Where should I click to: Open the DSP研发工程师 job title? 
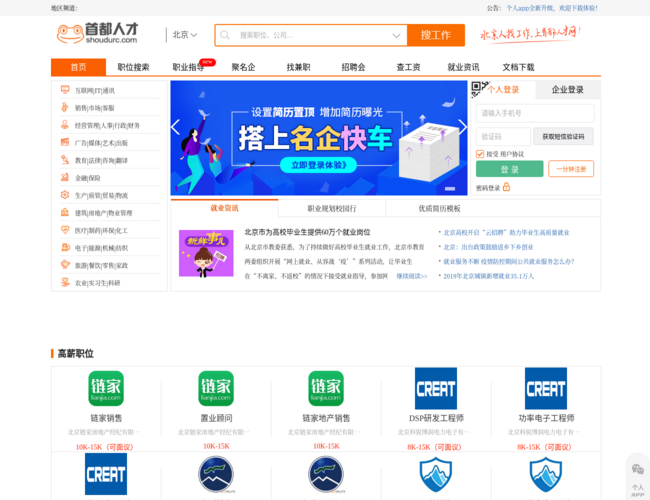tap(436, 418)
